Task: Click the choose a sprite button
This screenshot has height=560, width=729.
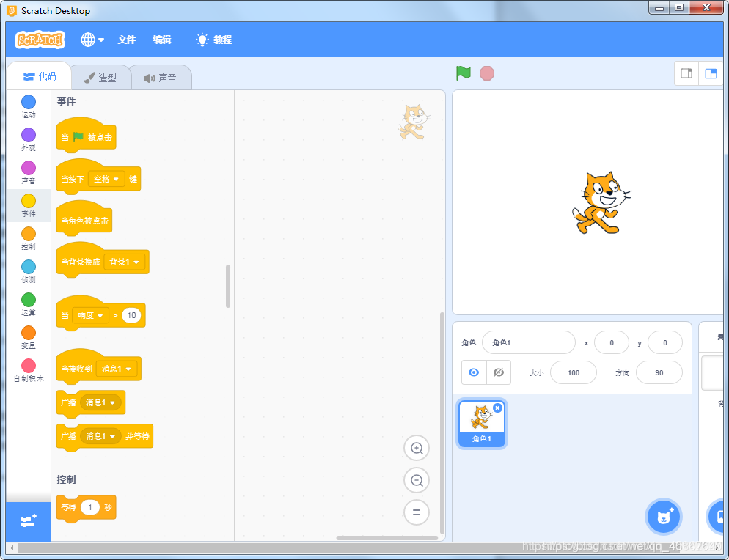Action: (664, 516)
